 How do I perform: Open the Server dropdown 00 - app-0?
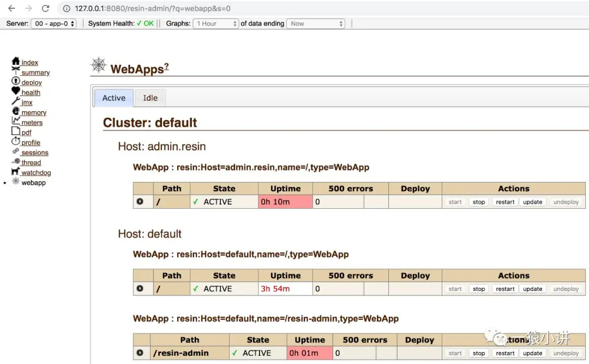[x=53, y=23]
